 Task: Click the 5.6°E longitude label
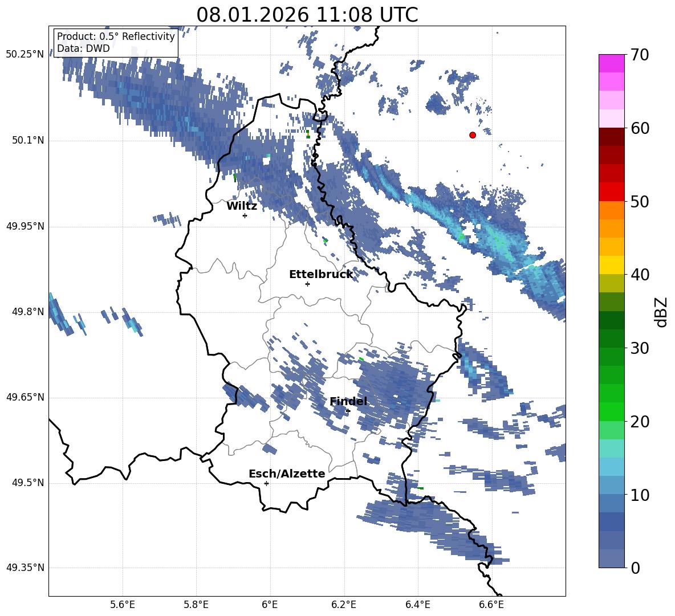(123, 605)
